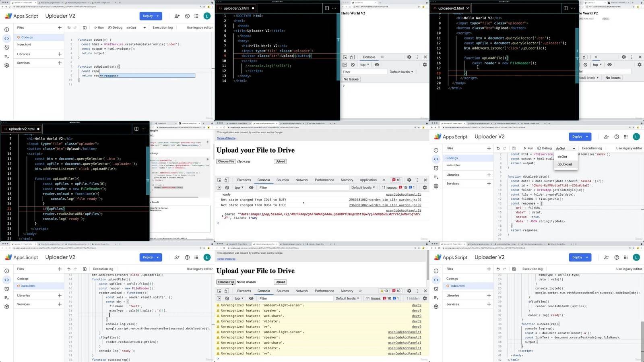Image resolution: width=644 pixels, height=362 pixels.
Task: Toggle device toolbar in DevTools with Application tab
Action: pyautogui.click(x=227, y=180)
